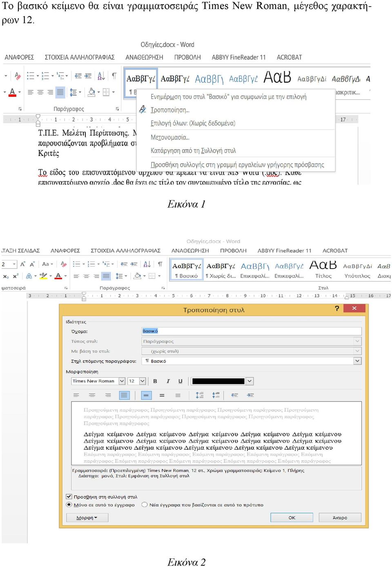Click justify icon in Figure 1 ribbon
The height and width of the screenshot is (567, 392).
(x=60, y=92)
